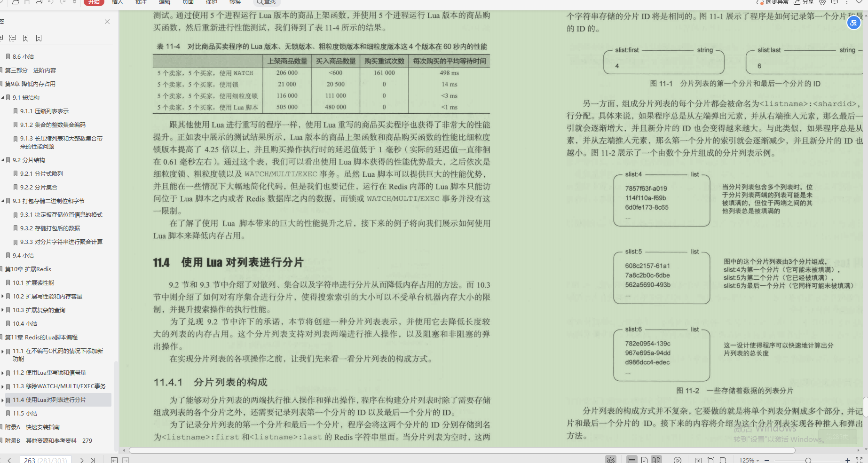Close the bookmark side panel

pyautogui.click(x=107, y=22)
